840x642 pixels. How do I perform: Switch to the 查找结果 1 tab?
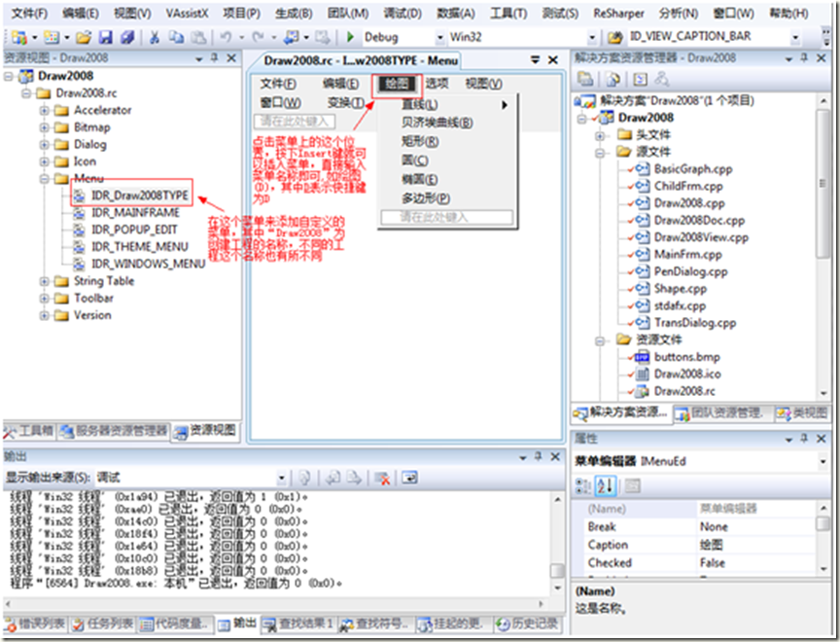tap(297, 624)
